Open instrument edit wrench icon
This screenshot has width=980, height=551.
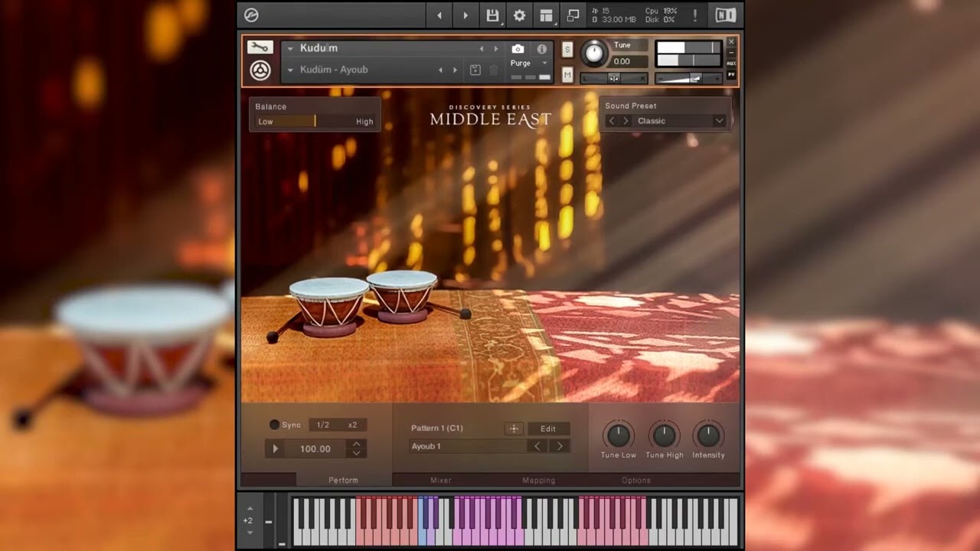coord(260,47)
